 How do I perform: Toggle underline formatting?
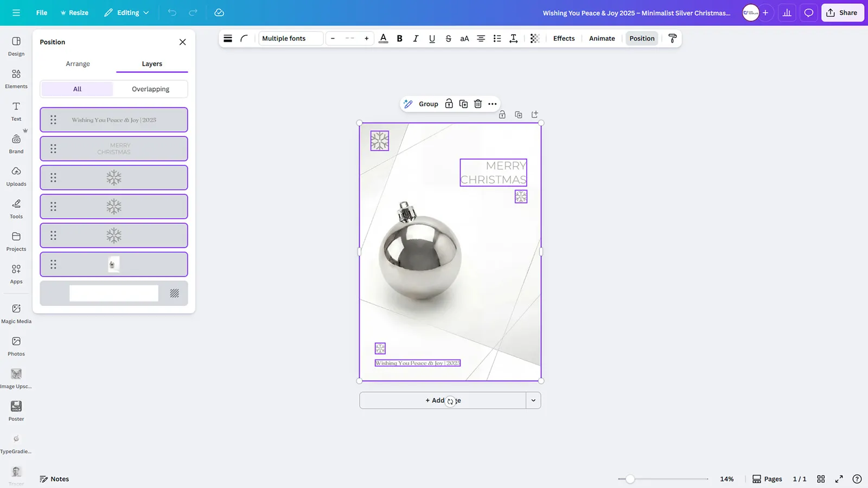point(432,38)
